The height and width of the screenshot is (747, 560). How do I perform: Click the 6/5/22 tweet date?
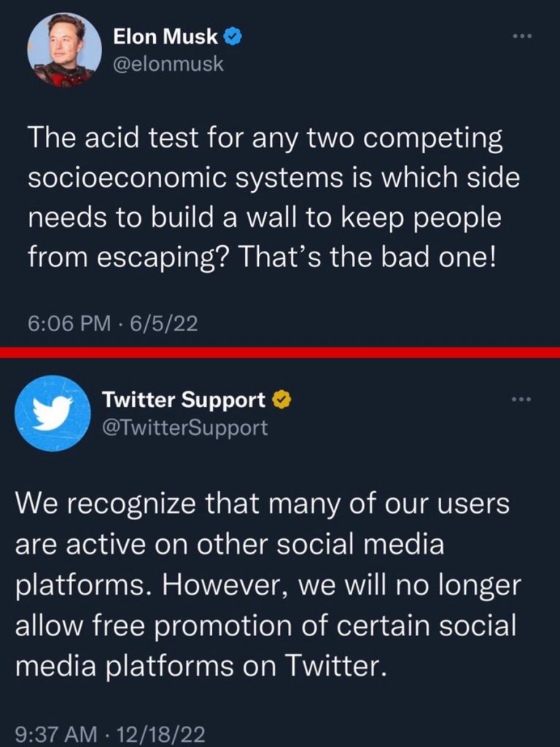[x=164, y=323]
